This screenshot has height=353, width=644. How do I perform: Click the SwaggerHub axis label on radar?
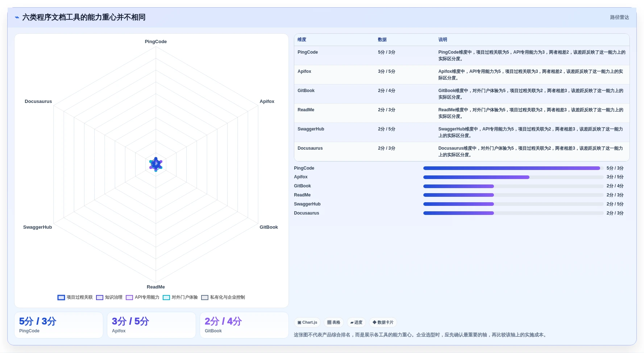point(38,227)
